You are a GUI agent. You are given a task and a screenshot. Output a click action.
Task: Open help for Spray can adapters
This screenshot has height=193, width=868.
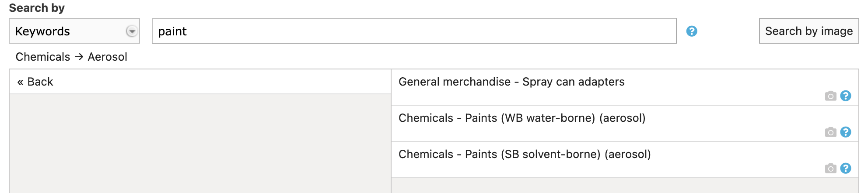(846, 96)
